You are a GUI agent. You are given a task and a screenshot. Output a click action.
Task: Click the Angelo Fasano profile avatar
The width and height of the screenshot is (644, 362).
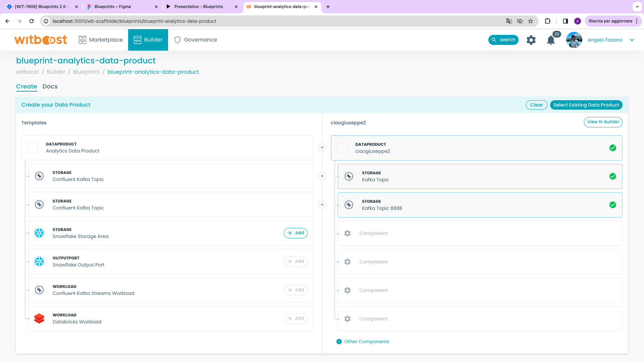pyautogui.click(x=574, y=40)
